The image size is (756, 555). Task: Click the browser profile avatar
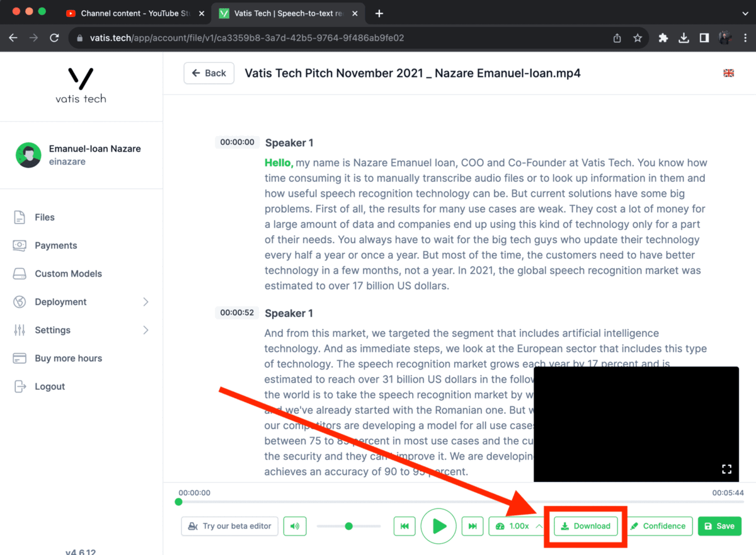click(725, 38)
